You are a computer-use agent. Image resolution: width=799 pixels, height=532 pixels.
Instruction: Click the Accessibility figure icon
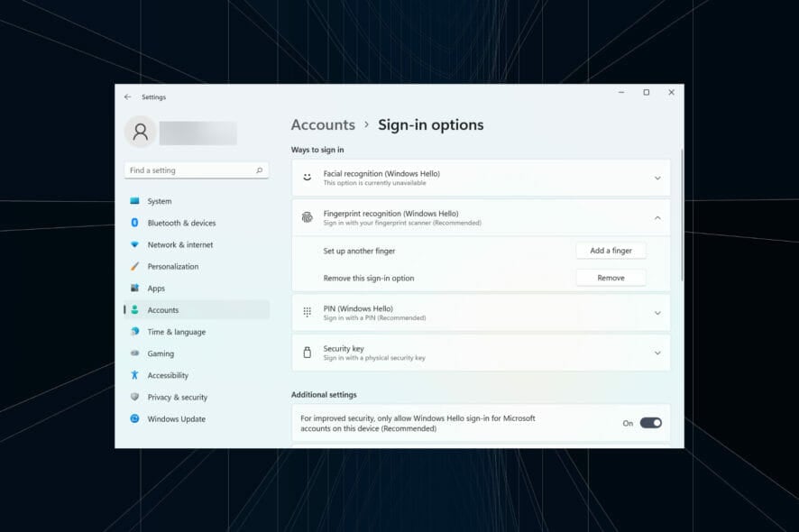click(134, 375)
